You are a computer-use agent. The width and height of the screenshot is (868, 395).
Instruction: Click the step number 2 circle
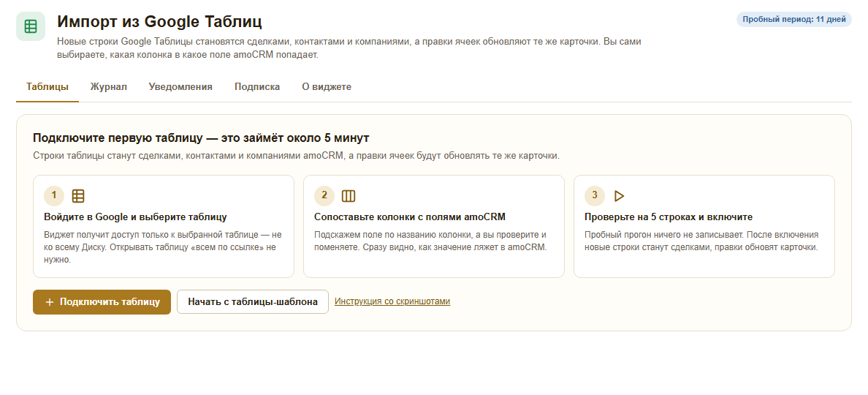(x=324, y=195)
